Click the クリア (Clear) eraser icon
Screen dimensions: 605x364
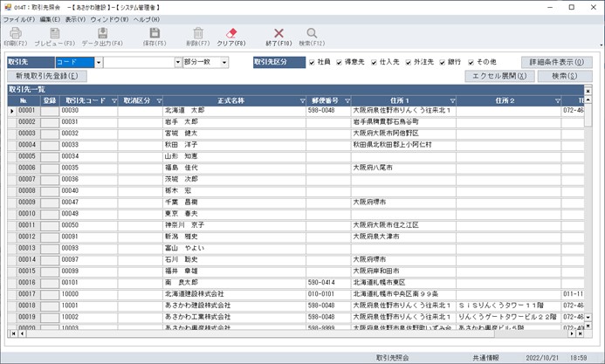coord(231,34)
